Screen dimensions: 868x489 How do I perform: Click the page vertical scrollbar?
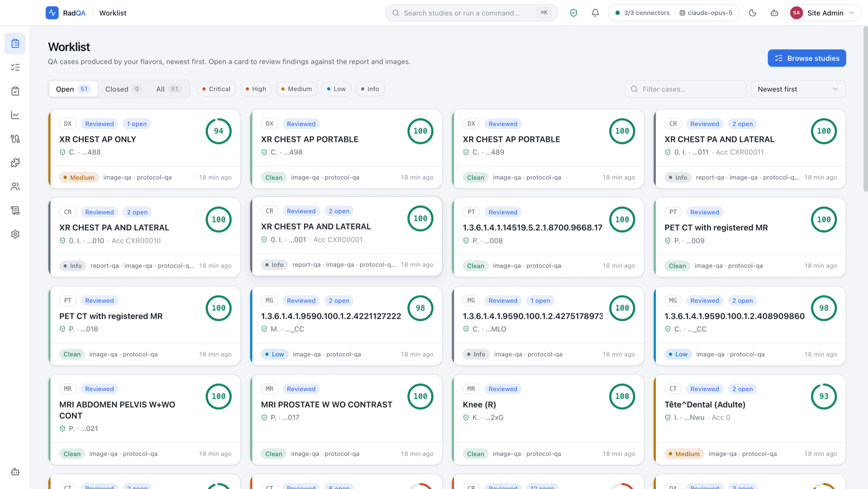(x=865, y=108)
